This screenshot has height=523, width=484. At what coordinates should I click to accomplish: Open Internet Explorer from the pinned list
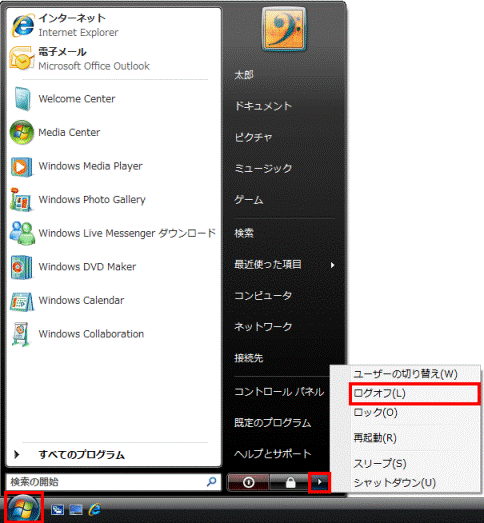tap(113, 25)
